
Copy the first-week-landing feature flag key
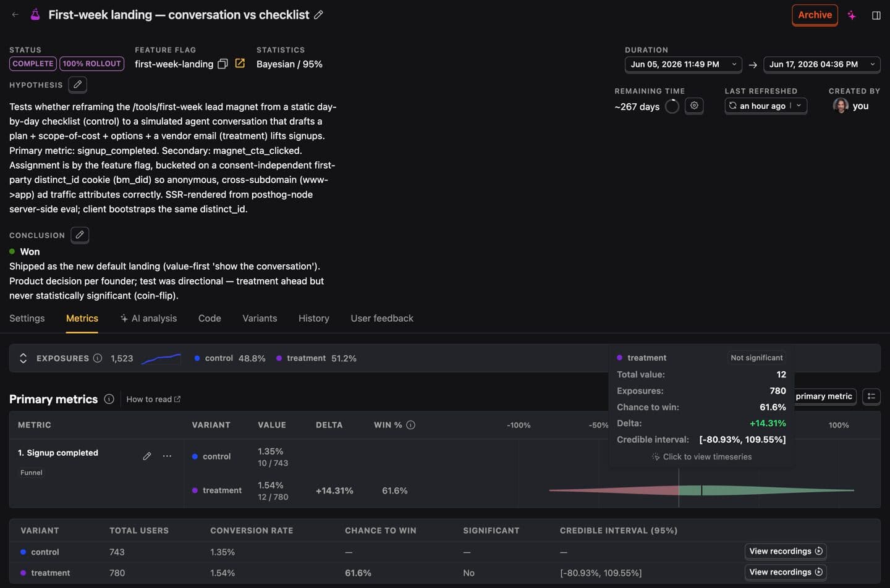point(223,64)
